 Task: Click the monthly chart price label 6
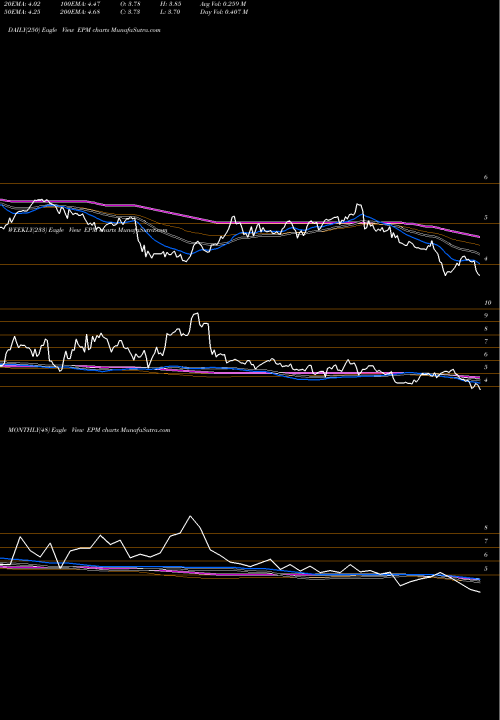tap(486, 555)
